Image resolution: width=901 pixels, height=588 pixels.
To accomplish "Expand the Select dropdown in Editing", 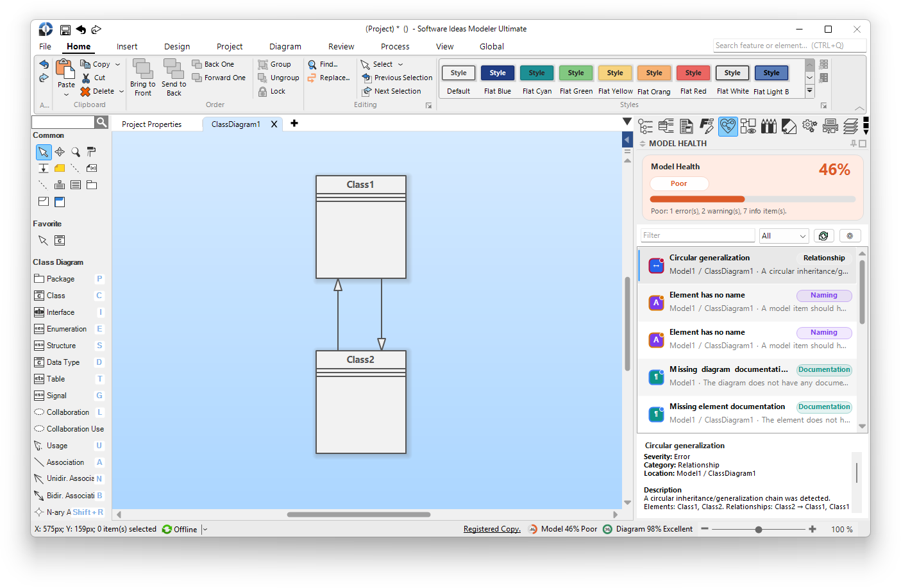I will click(400, 64).
